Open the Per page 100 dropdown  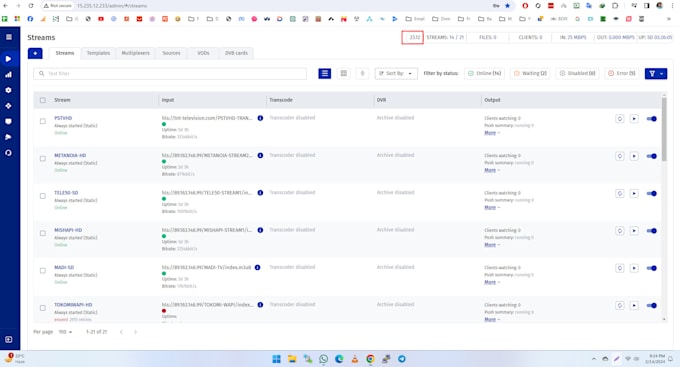(65, 332)
